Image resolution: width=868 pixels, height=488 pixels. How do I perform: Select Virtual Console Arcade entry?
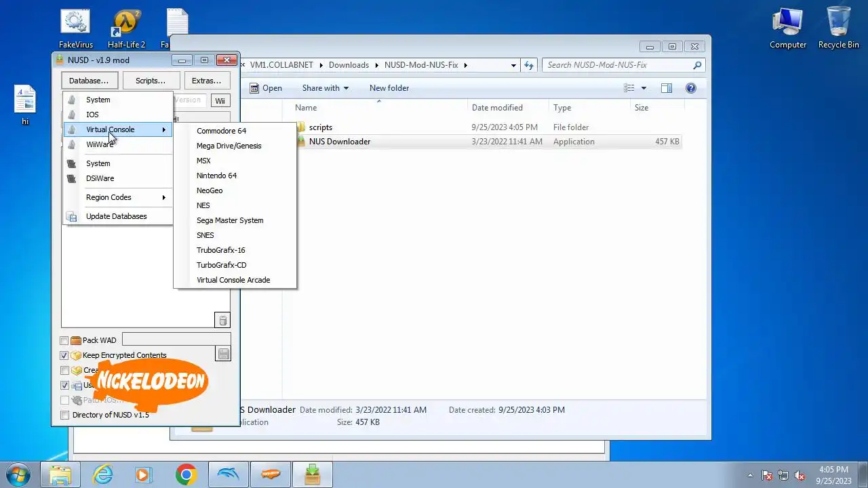point(235,280)
